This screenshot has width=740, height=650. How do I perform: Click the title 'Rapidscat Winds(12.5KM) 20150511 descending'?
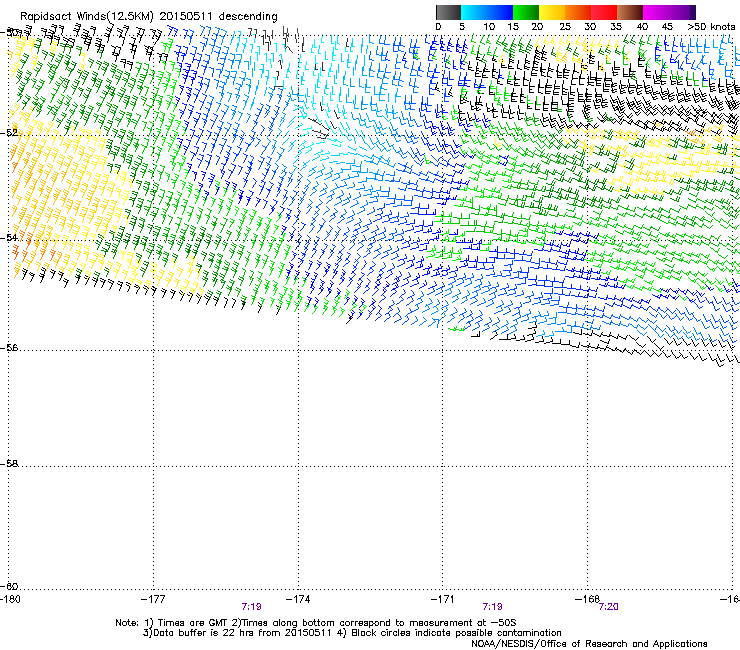(149, 17)
